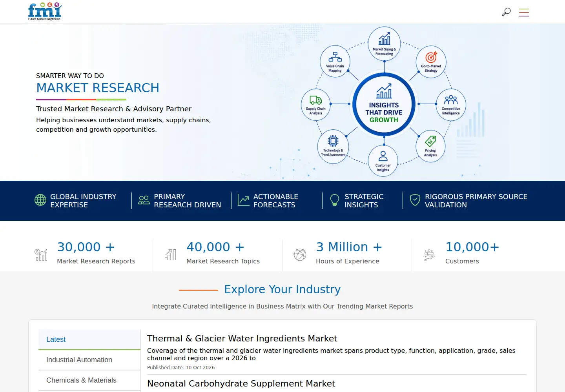This screenshot has width=565, height=392.
Task: Click the lightbulb icon beside Strategic Insights
Action: click(335, 200)
